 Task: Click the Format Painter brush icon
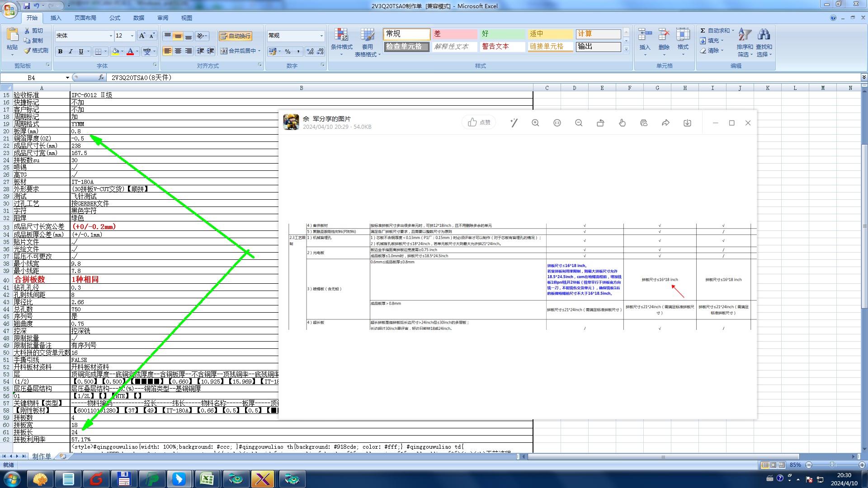click(28, 51)
